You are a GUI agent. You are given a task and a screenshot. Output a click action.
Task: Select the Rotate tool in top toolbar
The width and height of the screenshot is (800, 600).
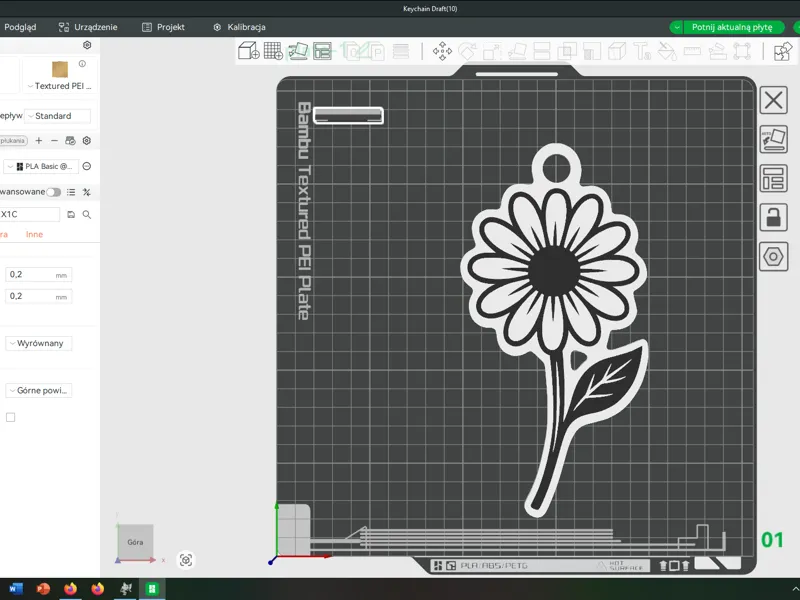click(x=467, y=51)
